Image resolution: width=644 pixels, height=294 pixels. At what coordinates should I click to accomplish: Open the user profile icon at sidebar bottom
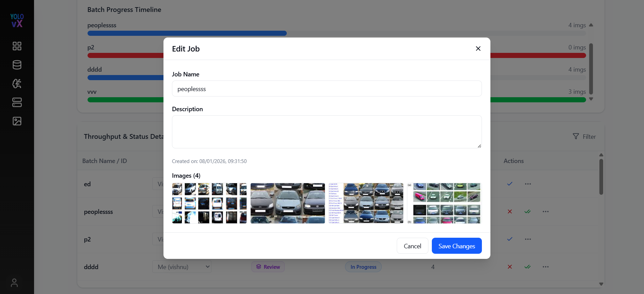14,283
